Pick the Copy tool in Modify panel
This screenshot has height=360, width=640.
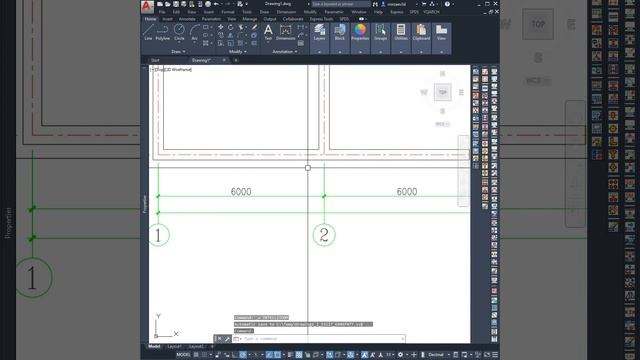pos(220,35)
